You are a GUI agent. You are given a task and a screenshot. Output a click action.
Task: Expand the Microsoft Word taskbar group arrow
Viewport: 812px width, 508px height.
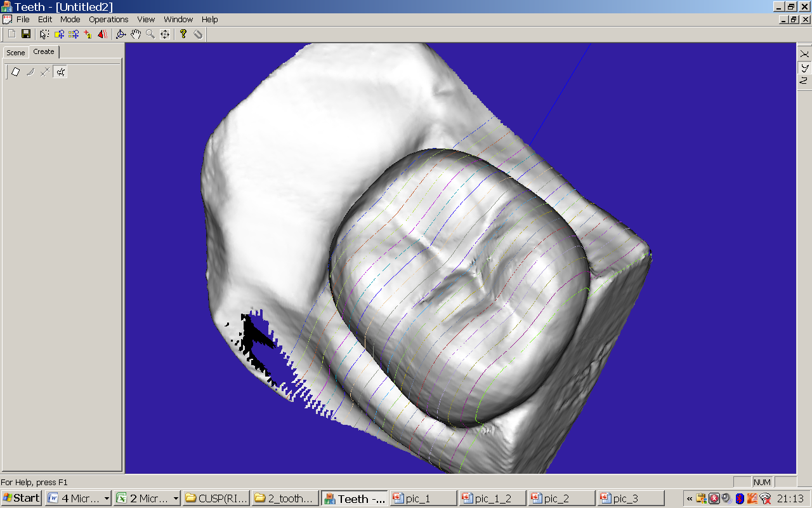pos(106,498)
